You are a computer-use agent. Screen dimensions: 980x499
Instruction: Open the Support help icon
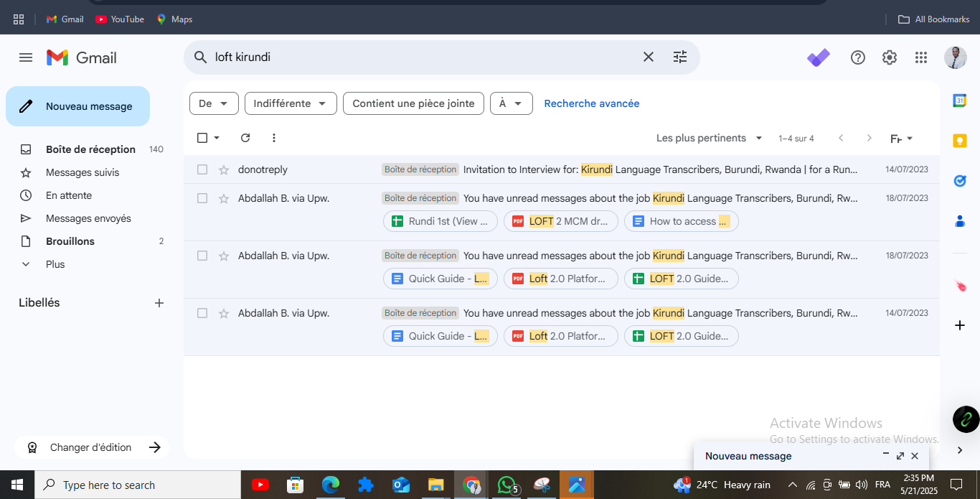point(858,57)
